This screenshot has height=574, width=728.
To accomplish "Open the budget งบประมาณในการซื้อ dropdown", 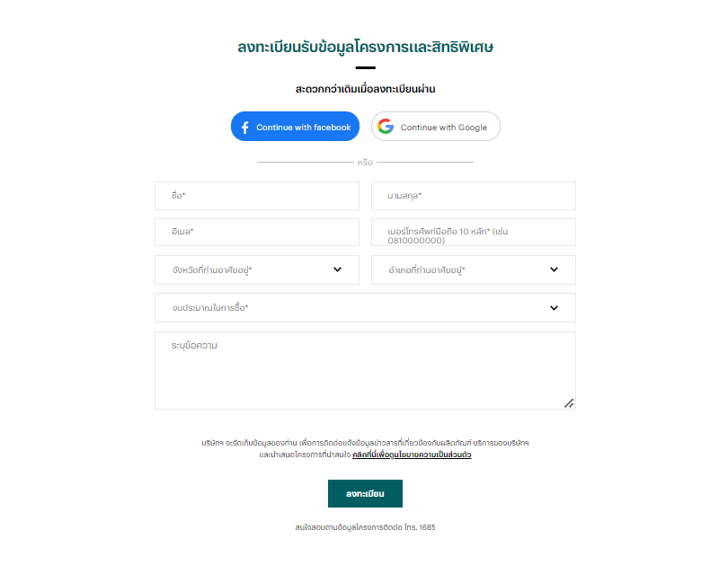I will 365,307.
